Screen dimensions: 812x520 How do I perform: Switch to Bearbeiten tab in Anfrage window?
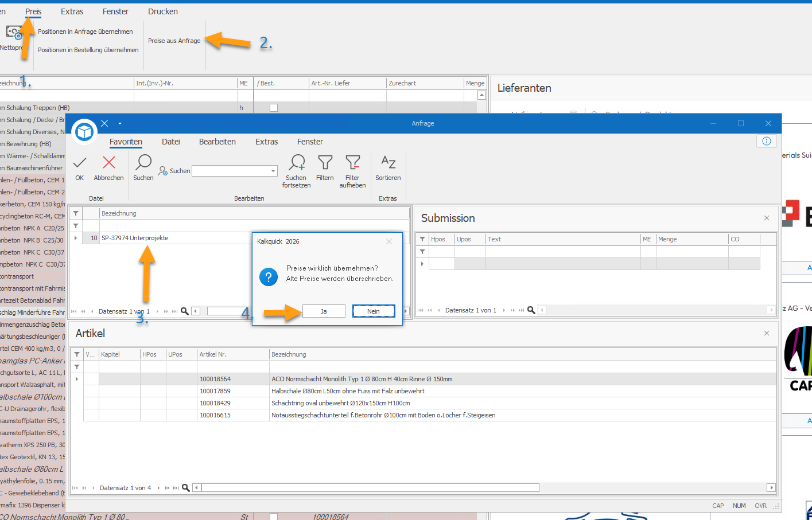pyautogui.click(x=217, y=142)
